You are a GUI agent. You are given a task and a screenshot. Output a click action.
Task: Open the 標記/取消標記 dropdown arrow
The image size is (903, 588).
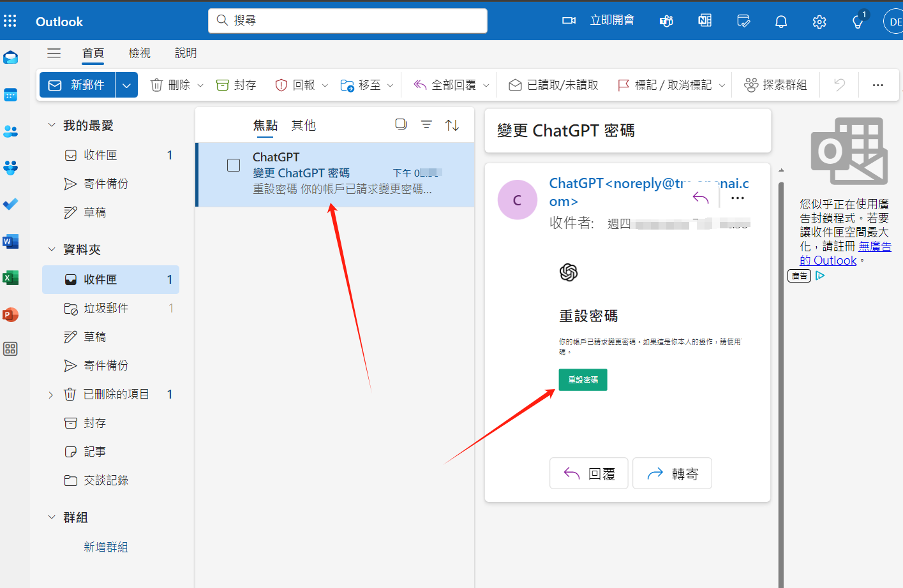tap(722, 85)
